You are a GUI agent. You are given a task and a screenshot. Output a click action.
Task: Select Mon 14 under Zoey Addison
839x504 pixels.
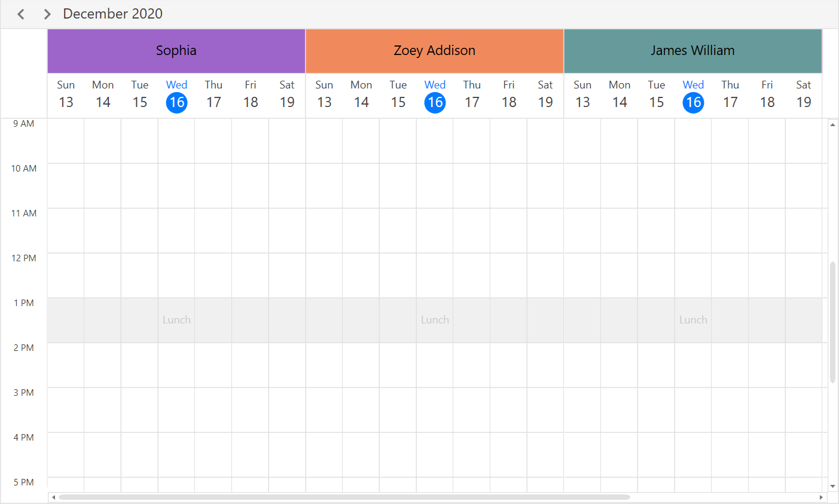[361, 95]
